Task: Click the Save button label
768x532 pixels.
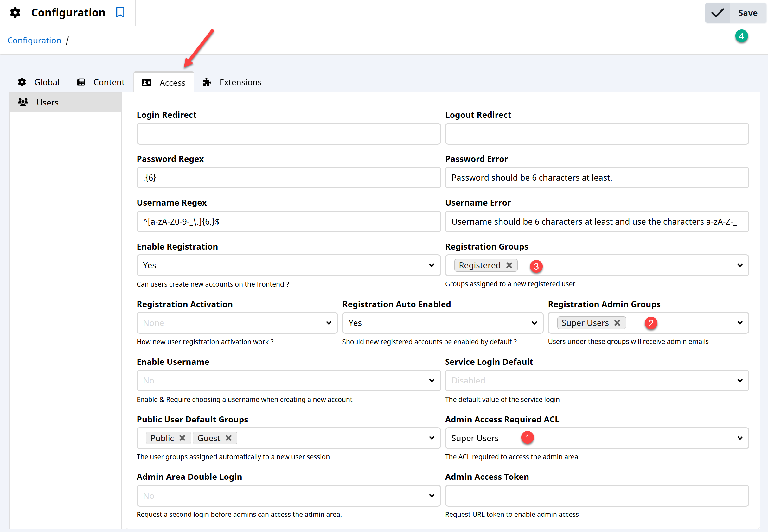Action: pyautogui.click(x=748, y=13)
